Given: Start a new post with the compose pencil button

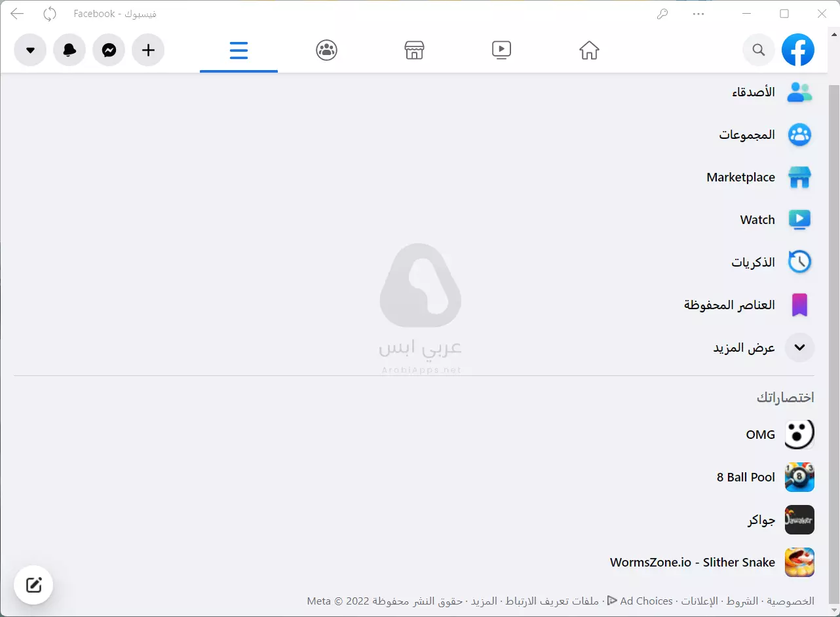Looking at the screenshot, I should 33,584.
